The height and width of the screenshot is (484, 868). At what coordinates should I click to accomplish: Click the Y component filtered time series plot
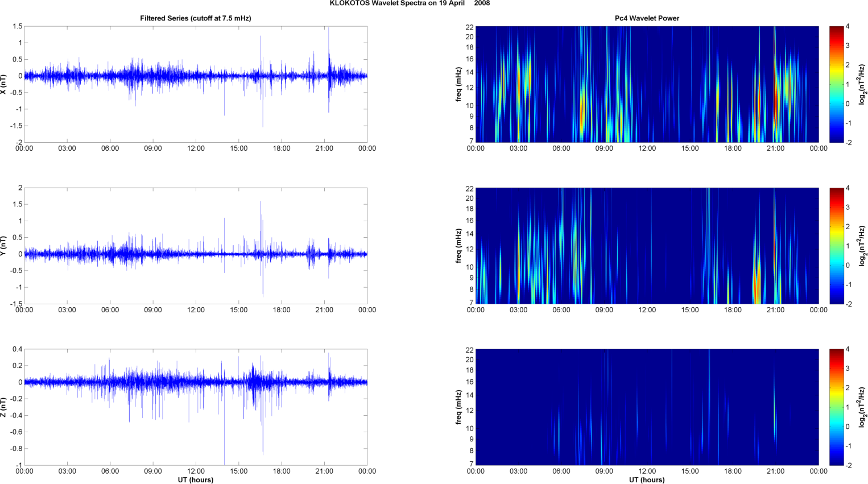pos(196,246)
